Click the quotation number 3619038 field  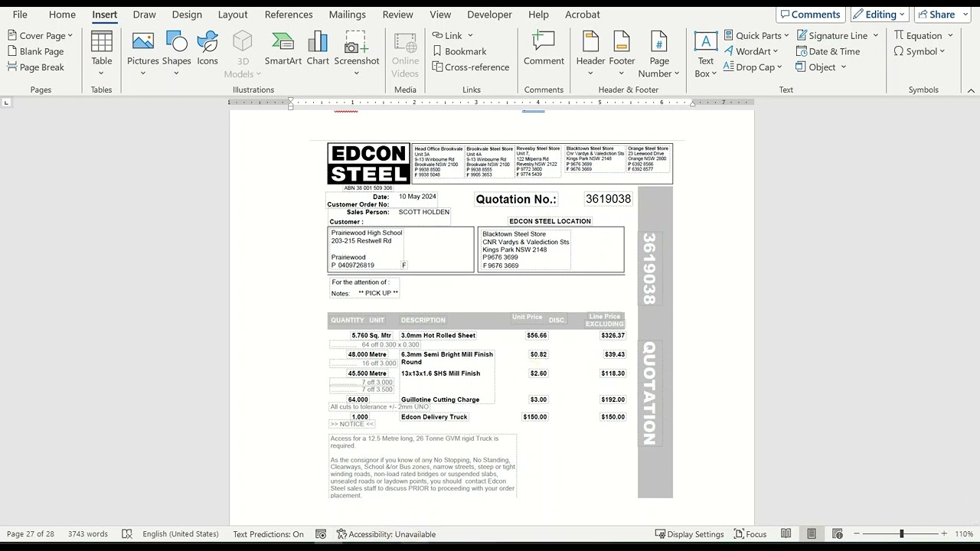608,199
